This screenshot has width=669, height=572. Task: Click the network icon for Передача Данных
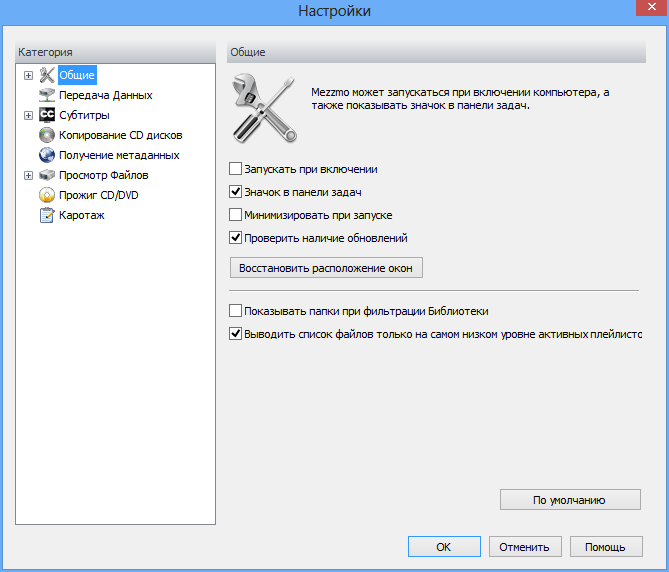[47, 95]
